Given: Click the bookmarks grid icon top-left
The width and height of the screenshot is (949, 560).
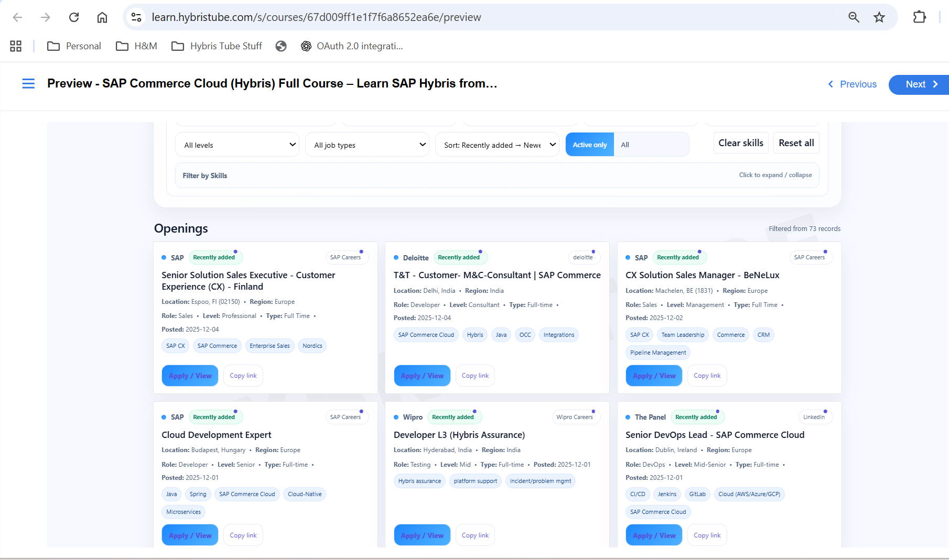Looking at the screenshot, I should pos(15,46).
